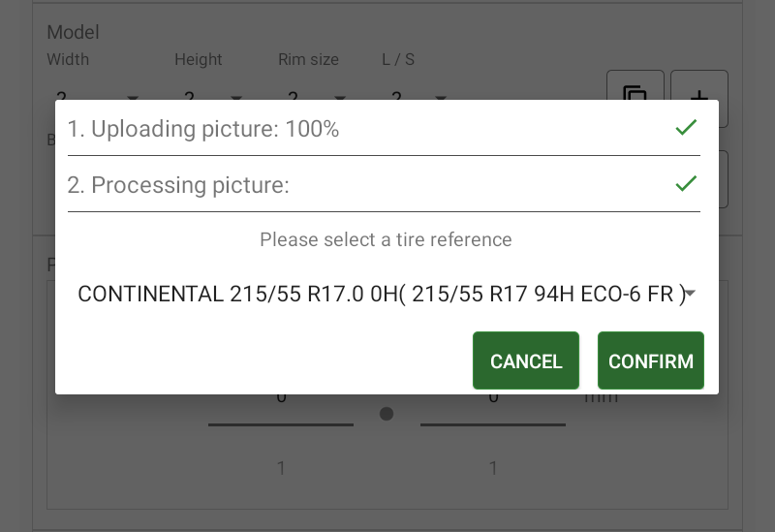Screen dimensions: 775x532
Task: Click the Model section heading
Action: click(x=74, y=33)
